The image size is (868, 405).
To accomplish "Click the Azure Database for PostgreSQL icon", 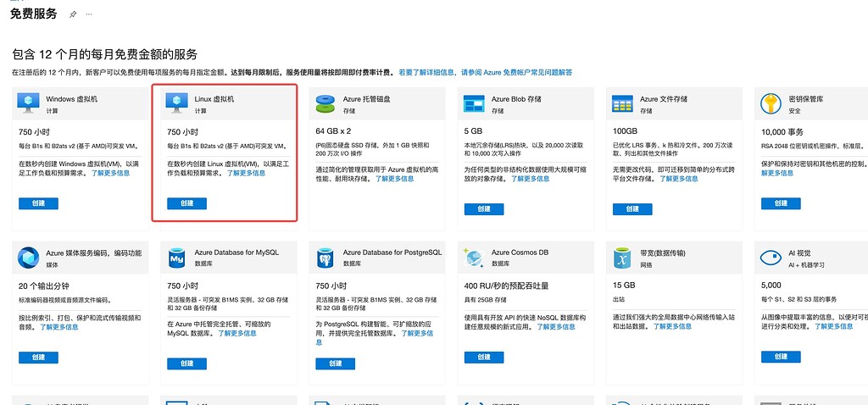I will tap(325, 258).
